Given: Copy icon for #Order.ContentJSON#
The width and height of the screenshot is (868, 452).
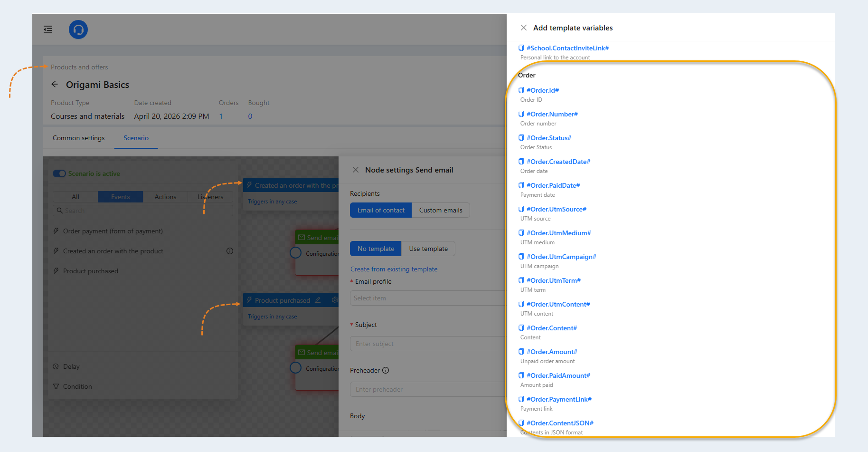Looking at the screenshot, I should click(x=521, y=423).
